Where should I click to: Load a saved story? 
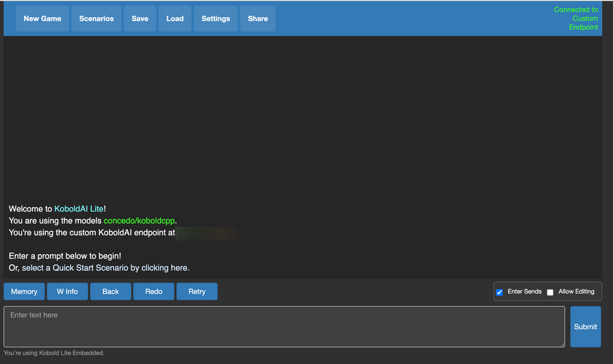pos(175,18)
